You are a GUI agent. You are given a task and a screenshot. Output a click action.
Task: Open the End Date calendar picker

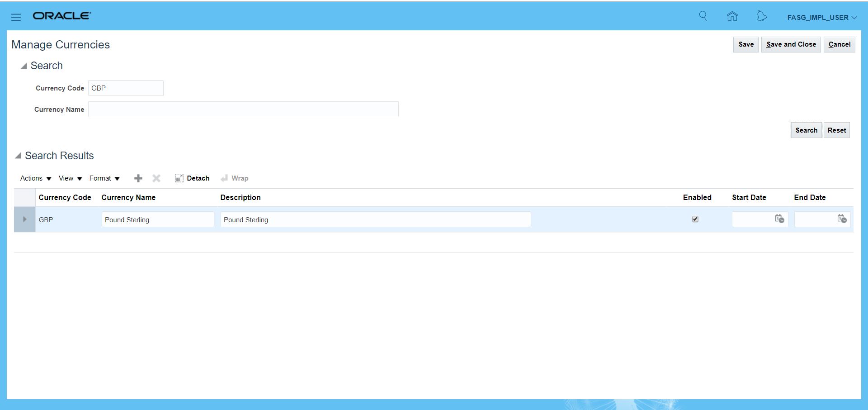[842, 219]
